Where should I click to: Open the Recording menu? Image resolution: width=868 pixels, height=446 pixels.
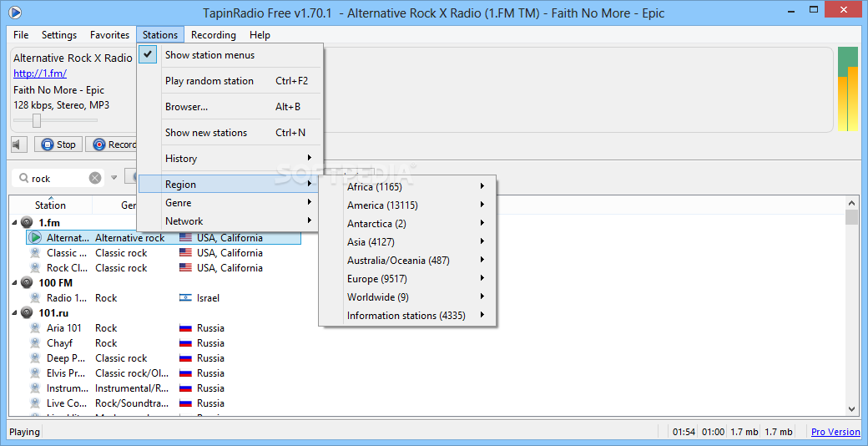pos(213,35)
